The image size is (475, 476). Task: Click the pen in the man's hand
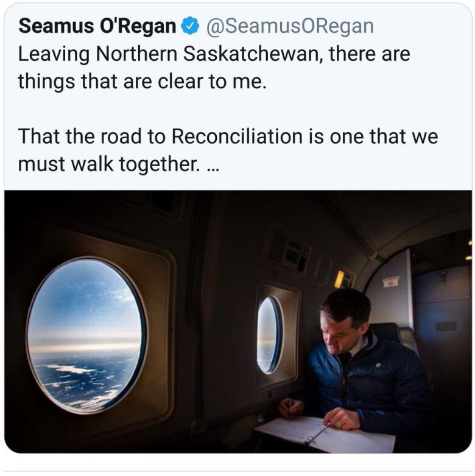tap(290, 407)
